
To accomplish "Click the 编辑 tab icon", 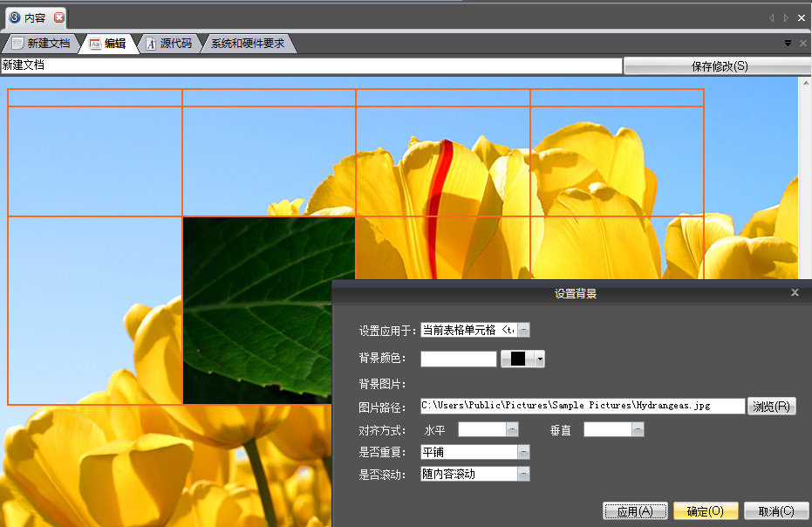I will 95,44.
